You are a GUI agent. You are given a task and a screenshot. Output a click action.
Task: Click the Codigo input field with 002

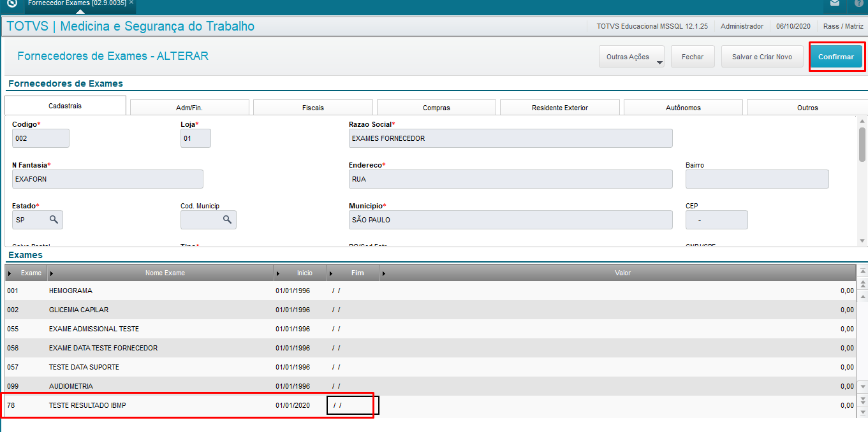41,138
